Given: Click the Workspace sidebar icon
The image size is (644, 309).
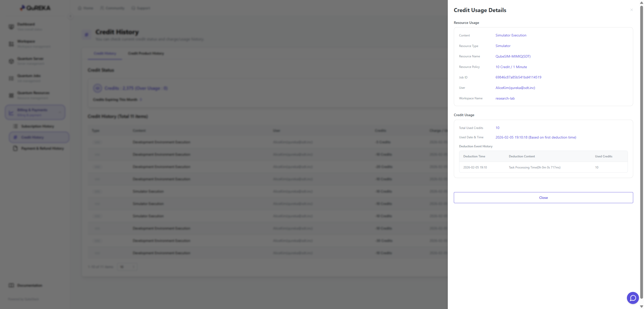Looking at the screenshot, I should tap(11, 44).
